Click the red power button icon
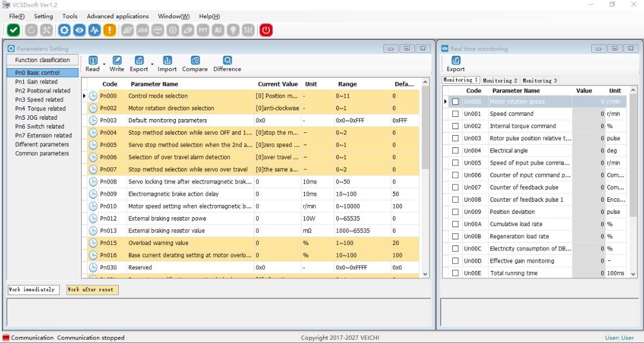 tap(266, 30)
